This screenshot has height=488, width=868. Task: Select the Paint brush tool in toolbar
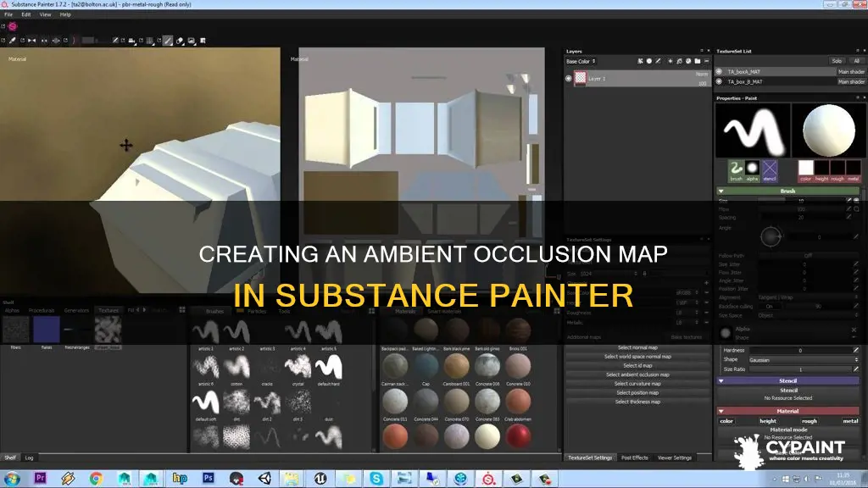coord(12,41)
